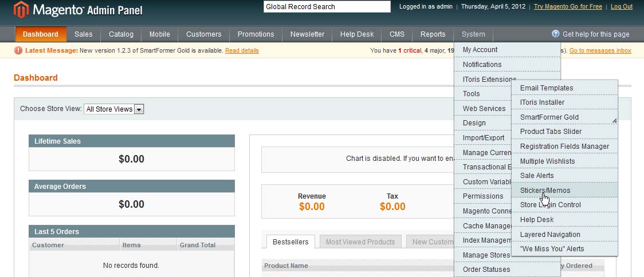Click the Magento logo icon
The height and width of the screenshot is (277, 644).
coord(21,9)
